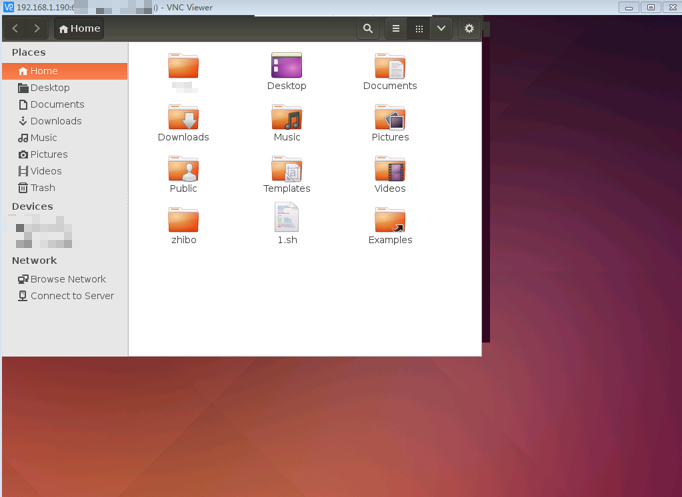Screen dimensions: 682x497
Task: Click Connect to Server
Action: point(65,296)
